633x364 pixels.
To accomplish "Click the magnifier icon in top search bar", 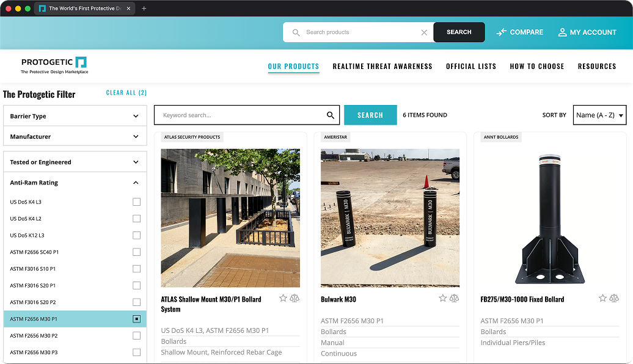I will [296, 32].
